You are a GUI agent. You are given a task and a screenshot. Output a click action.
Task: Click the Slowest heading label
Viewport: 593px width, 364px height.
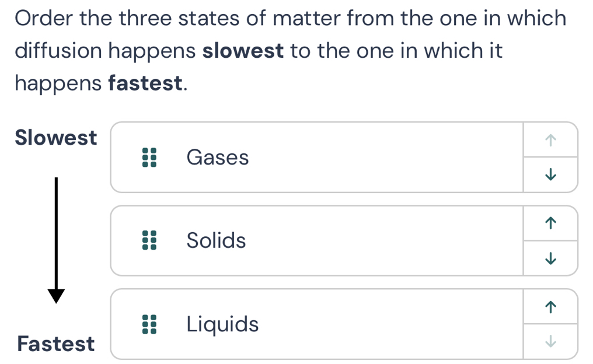(56, 138)
